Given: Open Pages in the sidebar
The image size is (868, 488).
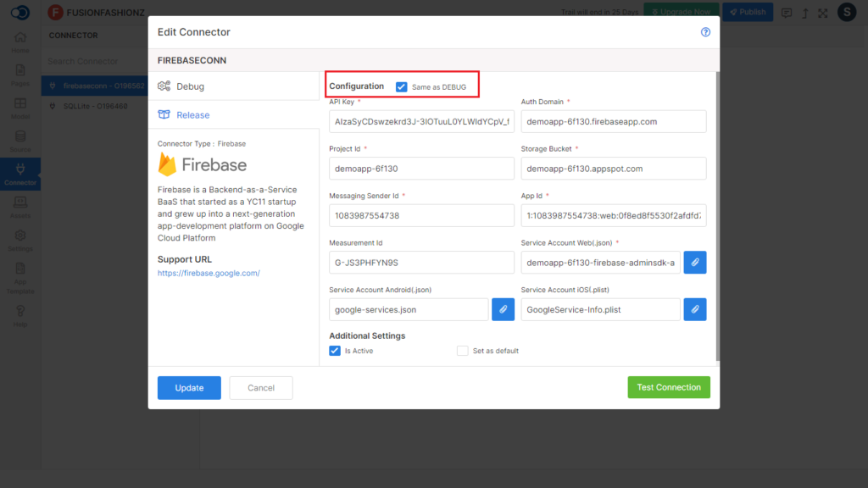Looking at the screenshot, I should pos(20,75).
